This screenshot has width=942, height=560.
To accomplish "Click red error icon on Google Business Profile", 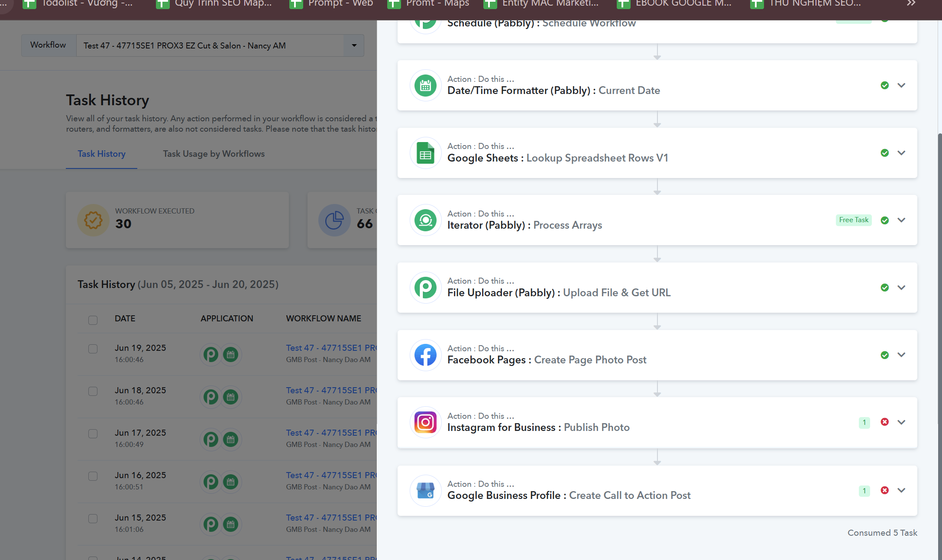I will coord(885,490).
